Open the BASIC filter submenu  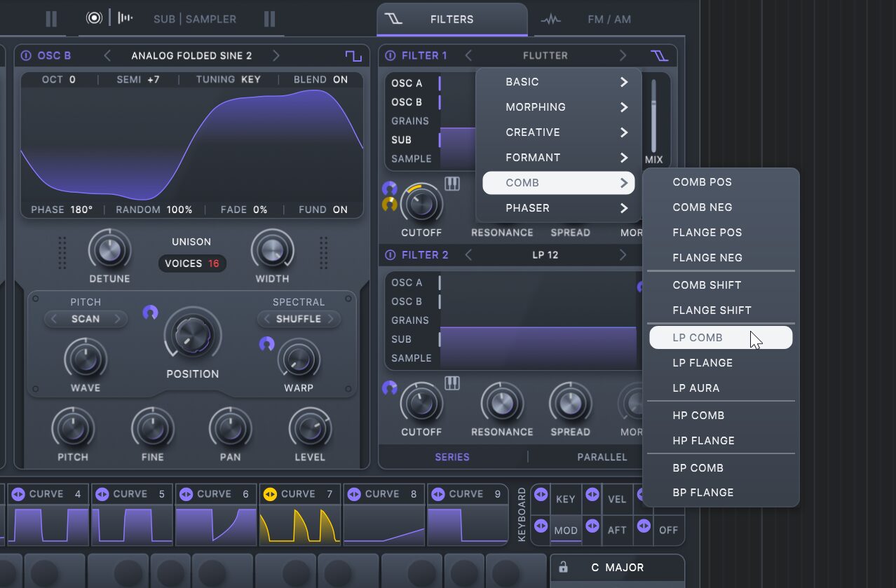pyautogui.click(x=559, y=82)
